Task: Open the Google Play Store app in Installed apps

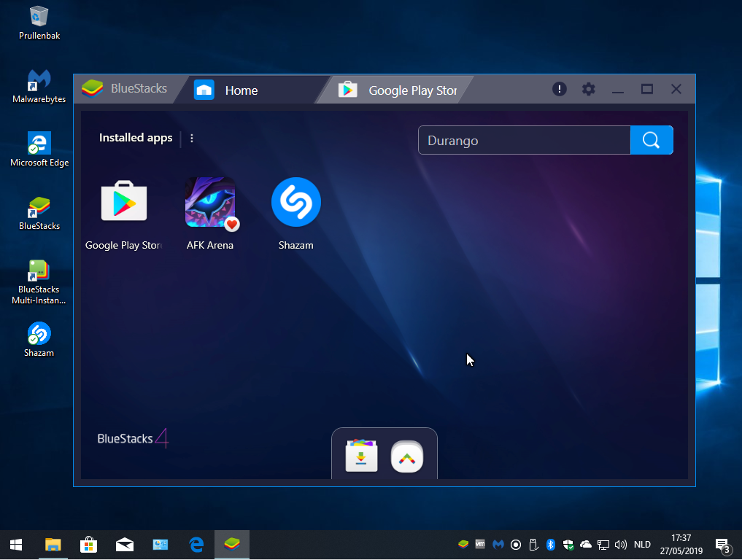Action: (x=124, y=202)
